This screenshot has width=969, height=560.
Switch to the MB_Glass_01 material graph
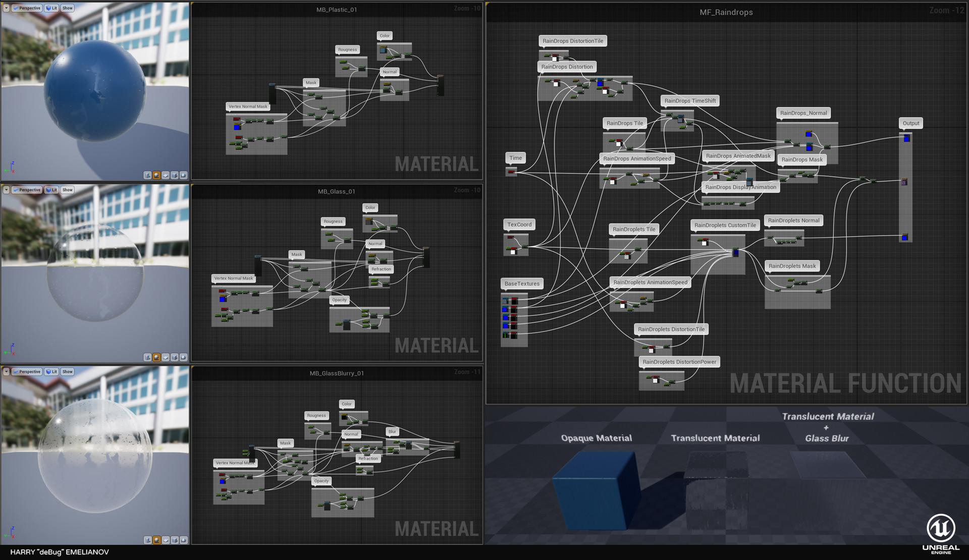[336, 191]
